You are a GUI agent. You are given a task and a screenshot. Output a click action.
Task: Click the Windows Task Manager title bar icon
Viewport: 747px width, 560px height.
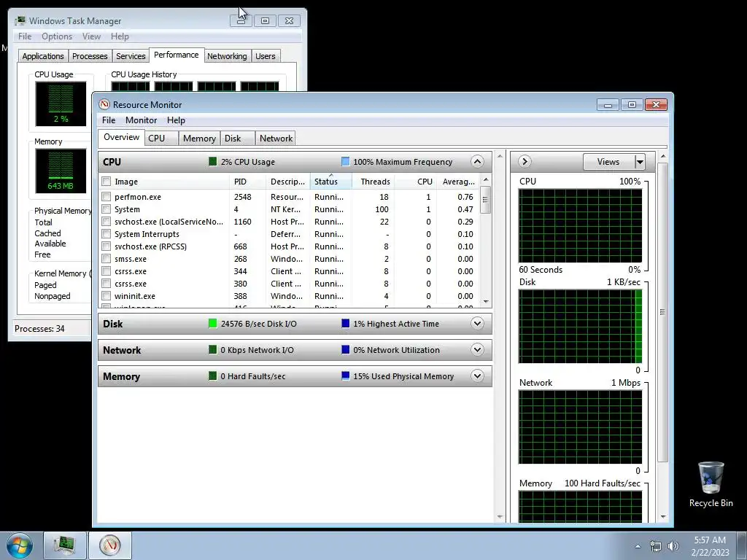pyautogui.click(x=20, y=21)
